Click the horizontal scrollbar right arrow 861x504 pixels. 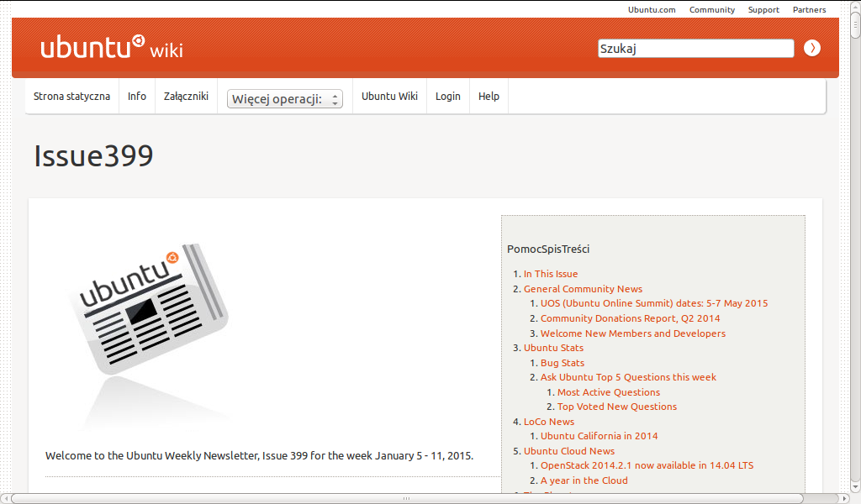[846, 498]
